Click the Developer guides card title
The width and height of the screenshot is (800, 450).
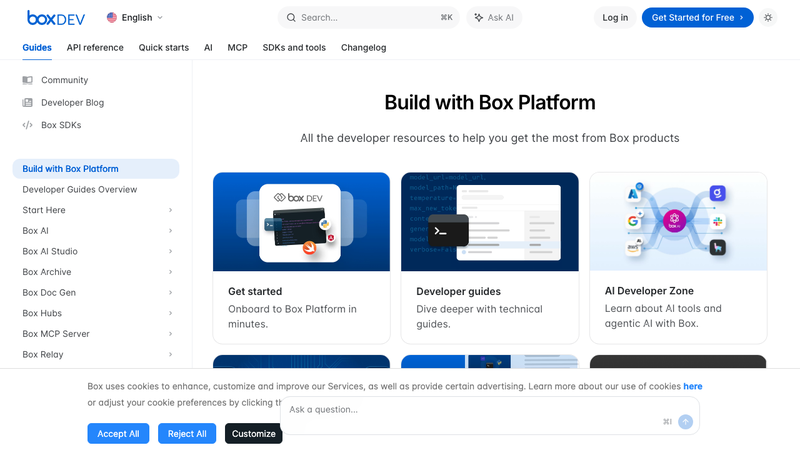click(x=458, y=291)
